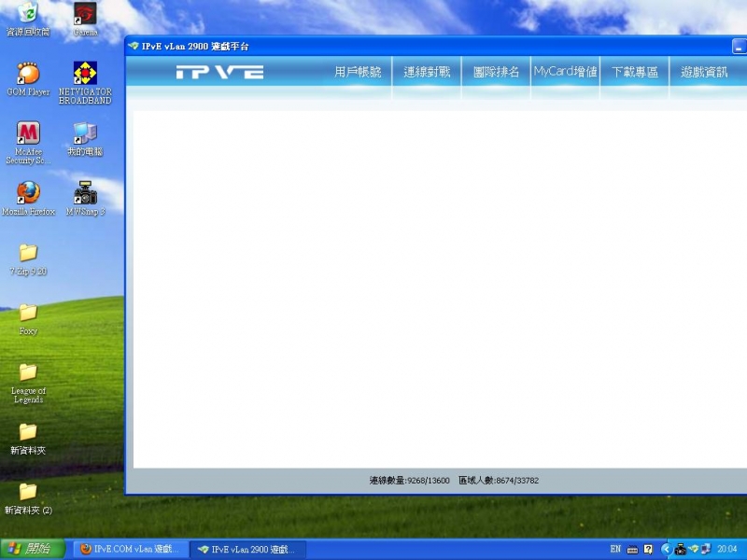Open the 用戶帳號 tab
Screen dimensions: 747x560
[358, 72]
